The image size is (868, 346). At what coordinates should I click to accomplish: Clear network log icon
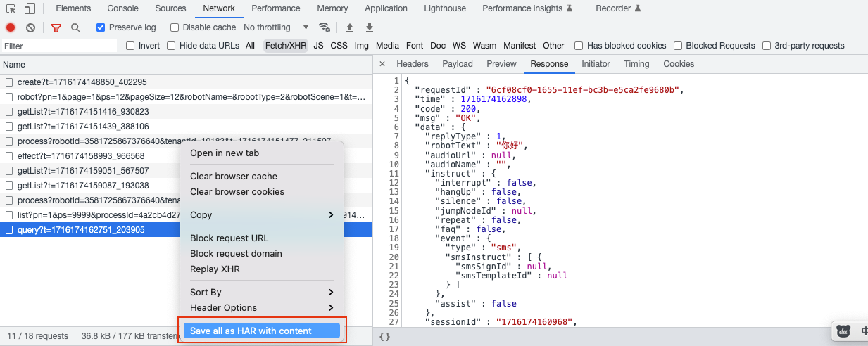point(30,27)
